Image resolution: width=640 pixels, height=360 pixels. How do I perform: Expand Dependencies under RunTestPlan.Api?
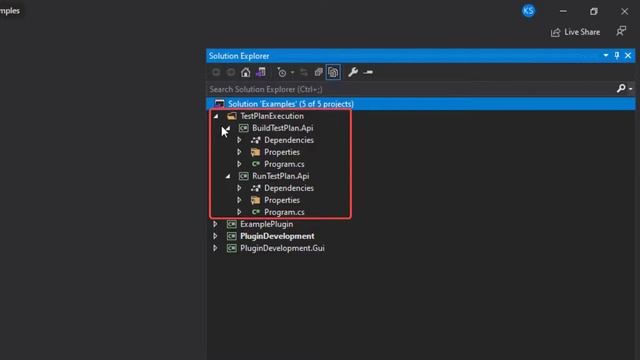tap(239, 188)
